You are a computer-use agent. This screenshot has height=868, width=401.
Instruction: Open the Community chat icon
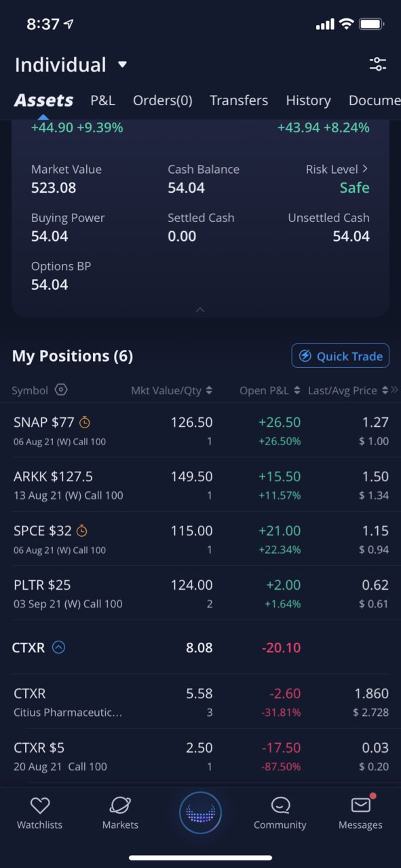(x=280, y=806)
